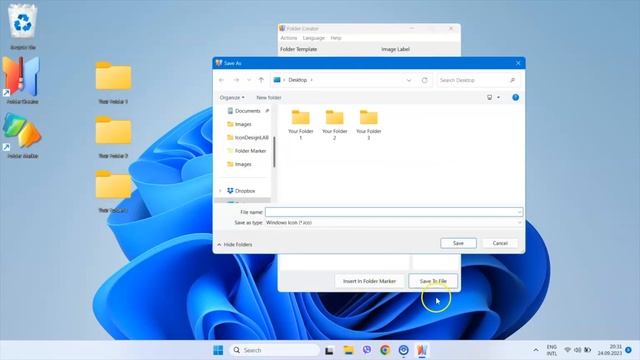
Task: Select Your Folder 2 in Save As dialog
Action: pyautogui.click(x=334, y=124)
